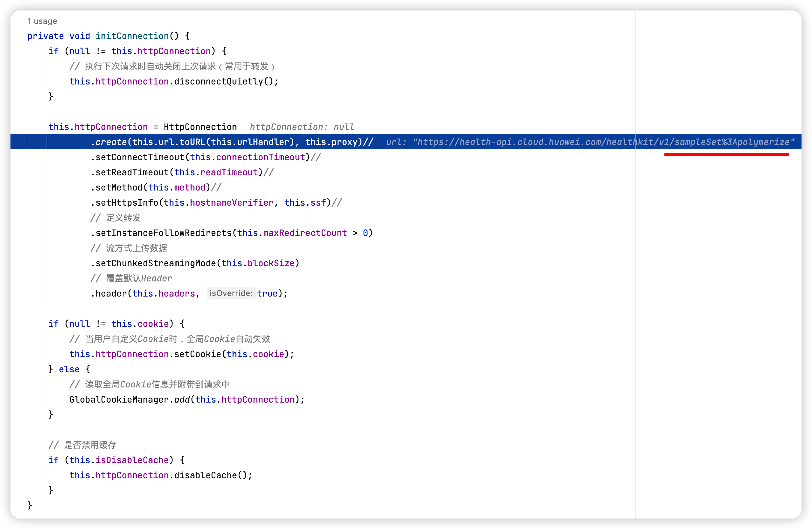Image resolution: width=812 pixels, height=529 pixels.
Task: Click the setChunkedStreamingMode call
Action: click(155, 263)
